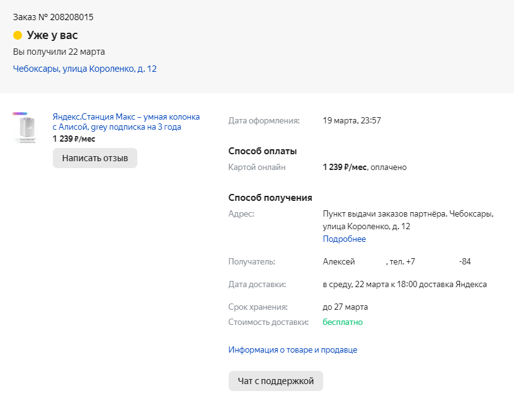
Task: Open Информация о товаре и продавце link
Action: pyautogui.click(x=293, y=349)
